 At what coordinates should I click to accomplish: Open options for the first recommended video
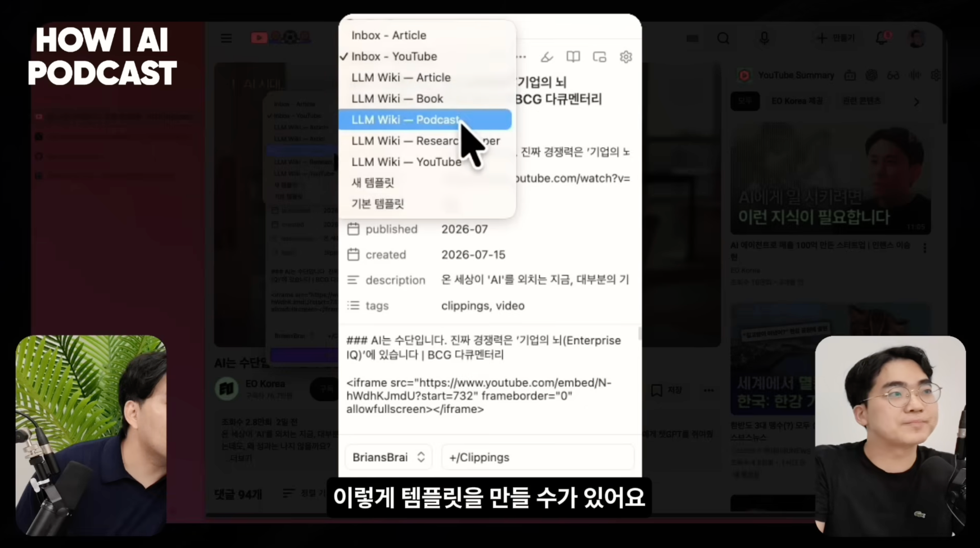(925, 247)
